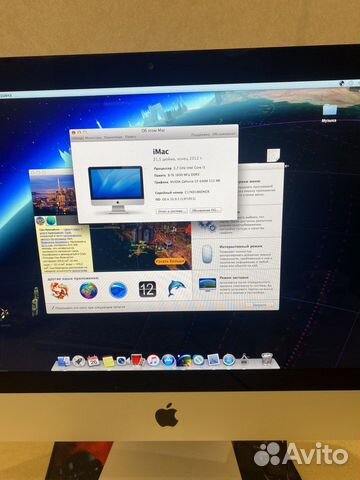Click the system report button in About This Mac
The height and width of the screenshot is (480, 360).
point(171,211)
